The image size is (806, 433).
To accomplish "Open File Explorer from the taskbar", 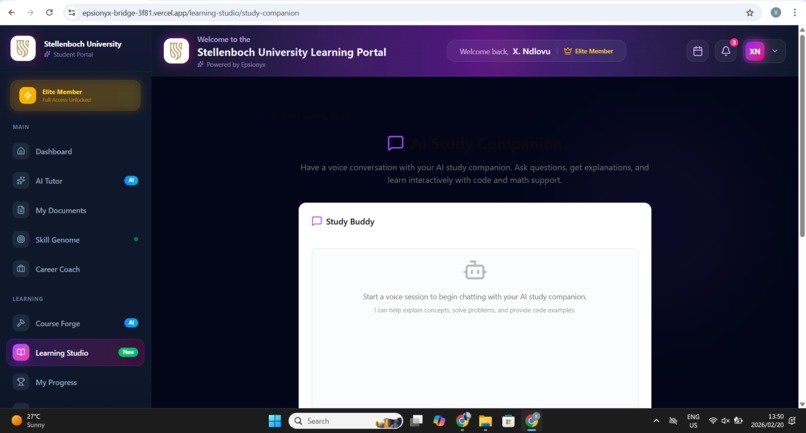I will [485, 421].
